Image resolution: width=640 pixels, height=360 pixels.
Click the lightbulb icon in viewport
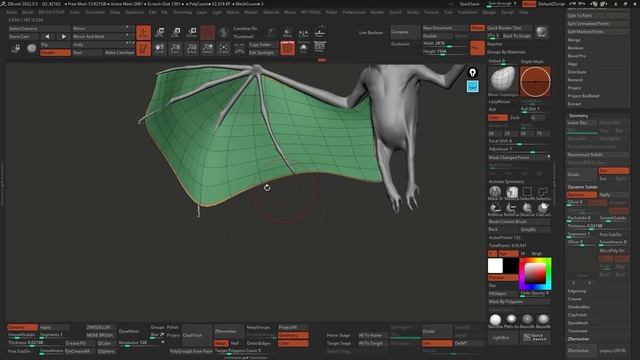[472, 73]
